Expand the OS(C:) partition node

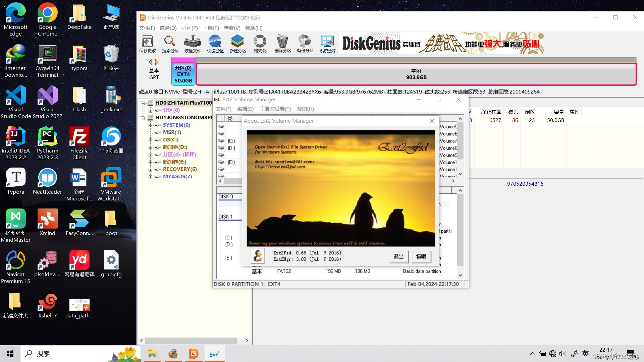coord(151,140)
